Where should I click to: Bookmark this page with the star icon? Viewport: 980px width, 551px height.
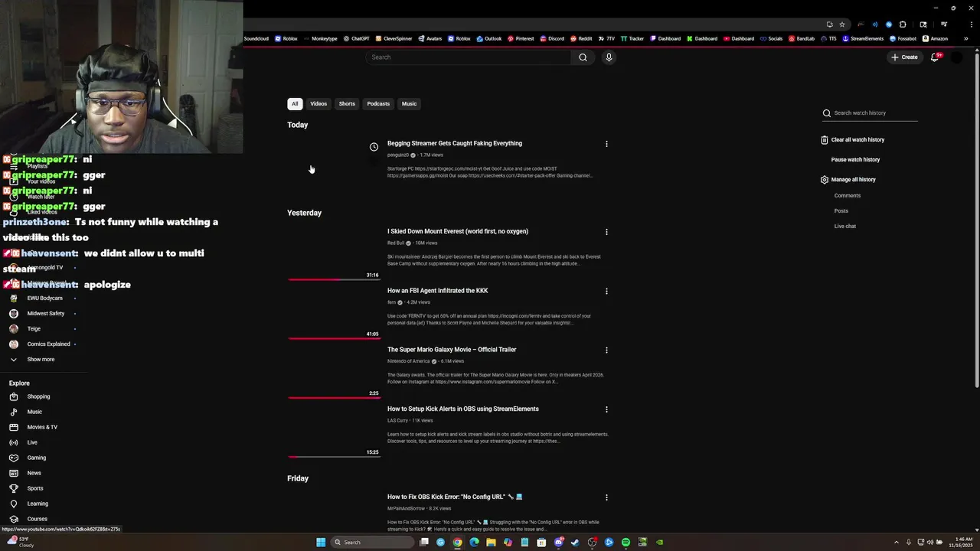coord(842,24)
